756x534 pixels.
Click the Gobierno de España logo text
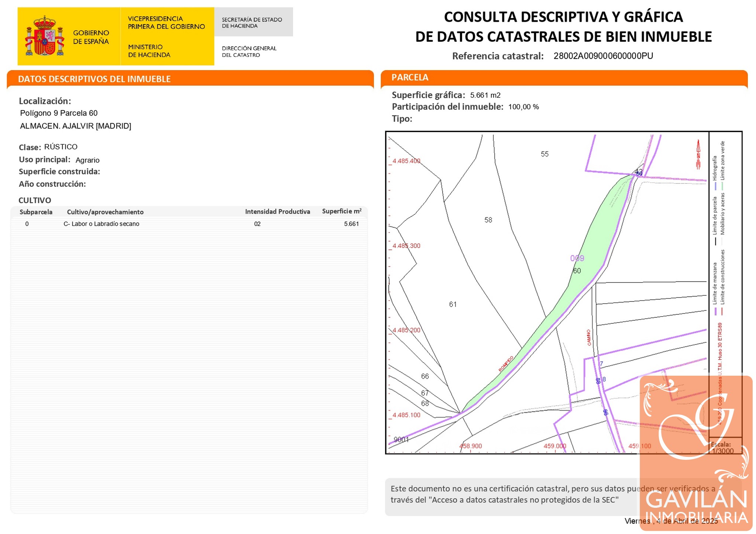tap(91, 37)
